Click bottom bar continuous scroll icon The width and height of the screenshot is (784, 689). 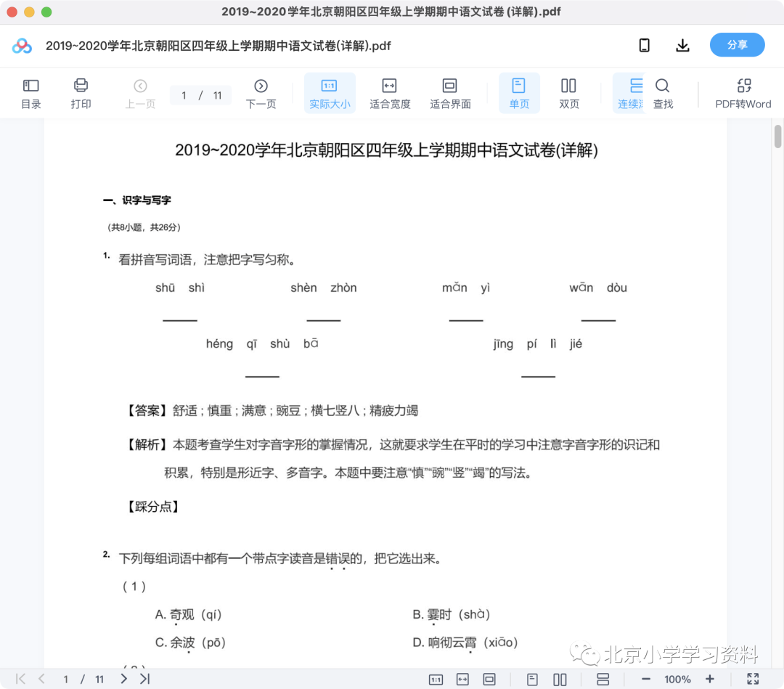603,680
